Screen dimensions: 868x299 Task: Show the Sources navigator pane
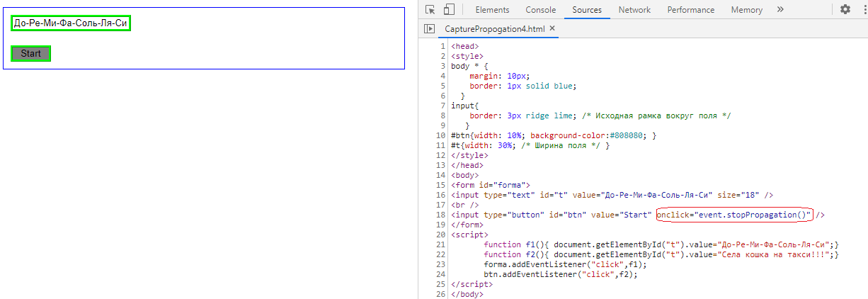pyautogui.click(x=428, y=29)
